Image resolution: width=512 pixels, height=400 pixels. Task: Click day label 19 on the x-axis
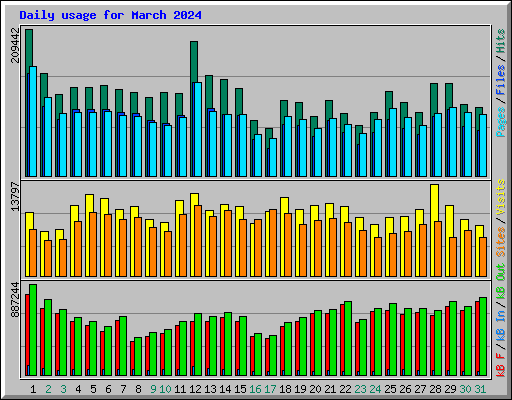[300, 389]
